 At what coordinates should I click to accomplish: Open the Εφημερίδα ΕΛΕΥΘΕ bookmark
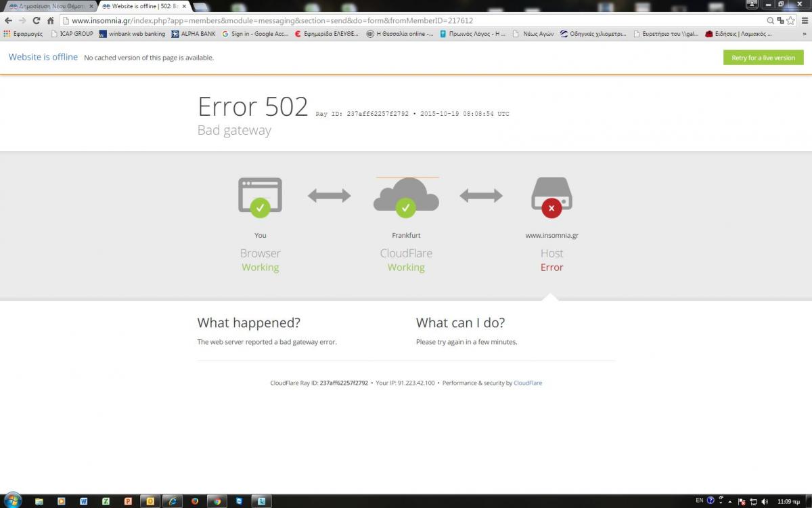point(326,33)
